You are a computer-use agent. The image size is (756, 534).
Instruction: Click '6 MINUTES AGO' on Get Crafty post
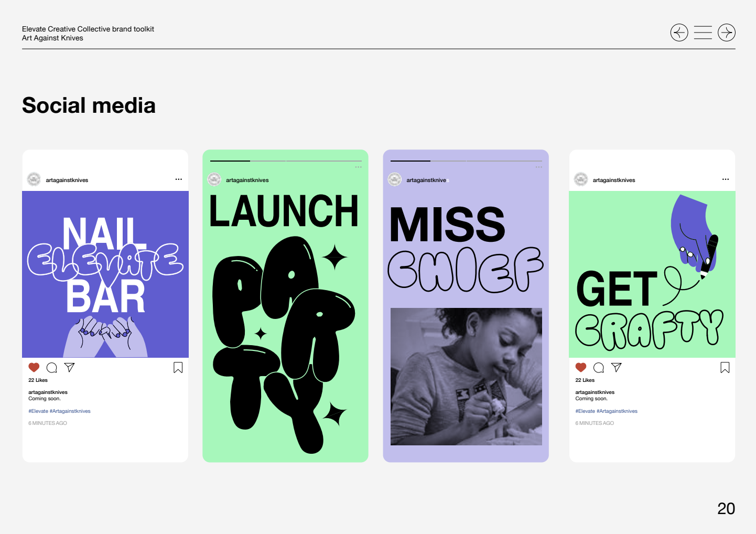[x=595, y=423]
